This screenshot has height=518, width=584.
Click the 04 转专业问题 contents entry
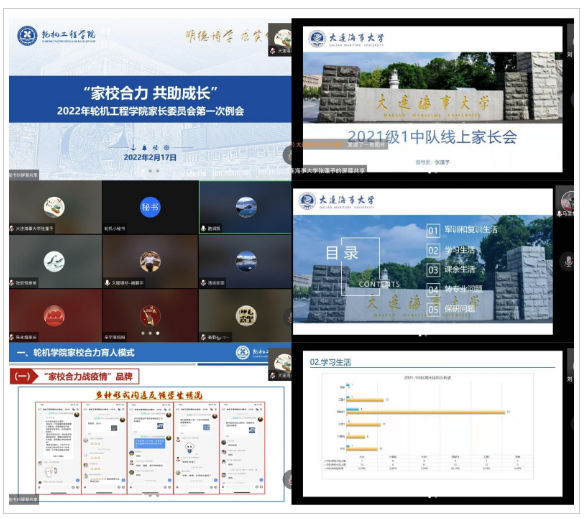tap(455, 289)
